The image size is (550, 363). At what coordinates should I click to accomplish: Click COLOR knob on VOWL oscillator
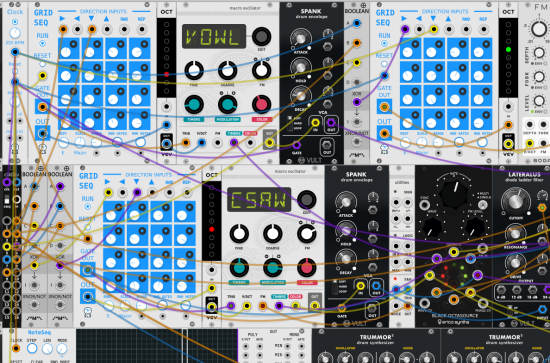[x=261, y=104]
